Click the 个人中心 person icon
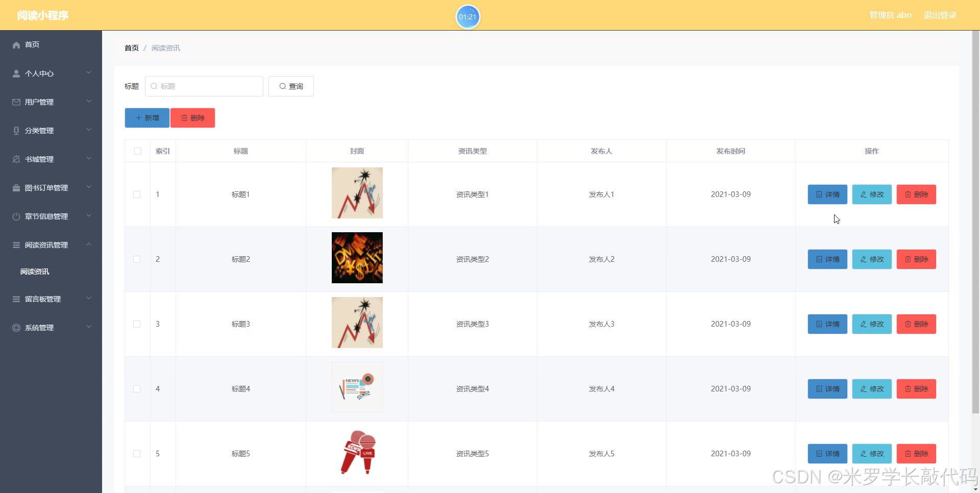The height and width of the screenshot is (493, 980). point(16,73)
